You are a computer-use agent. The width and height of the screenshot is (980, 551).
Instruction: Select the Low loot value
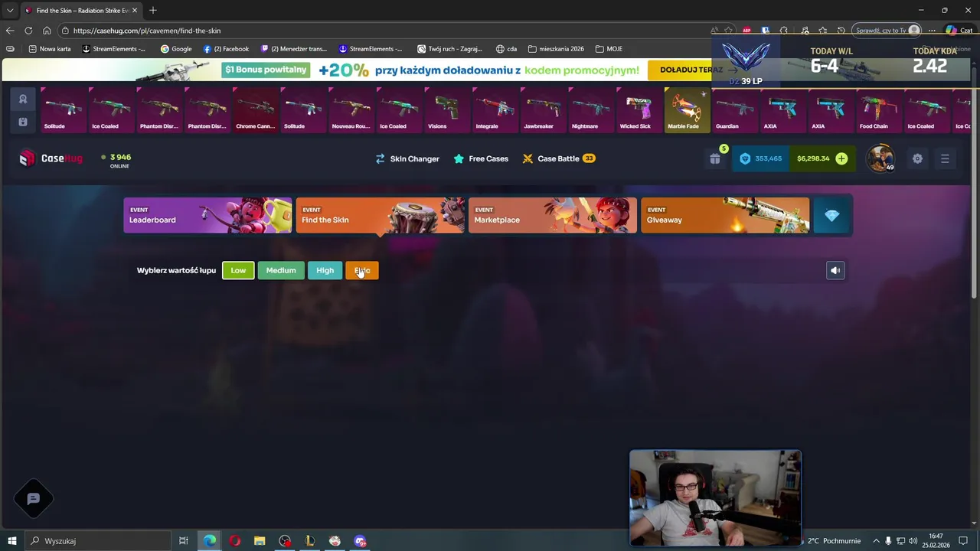click(238, 270)
